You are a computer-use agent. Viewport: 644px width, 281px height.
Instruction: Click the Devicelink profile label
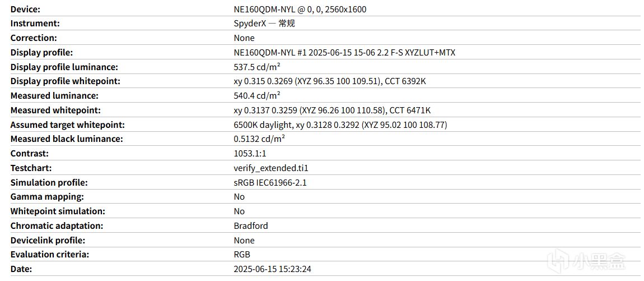49,241
